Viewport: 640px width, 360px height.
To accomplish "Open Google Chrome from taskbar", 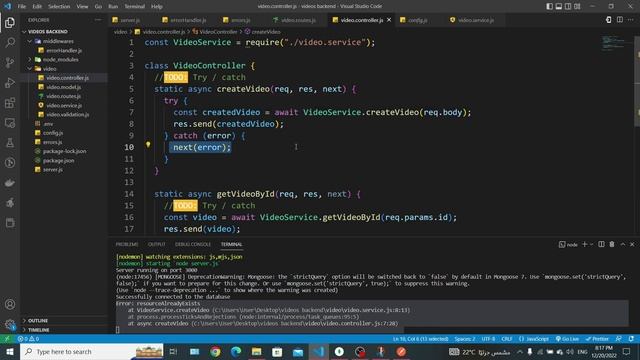I will 216,351.
